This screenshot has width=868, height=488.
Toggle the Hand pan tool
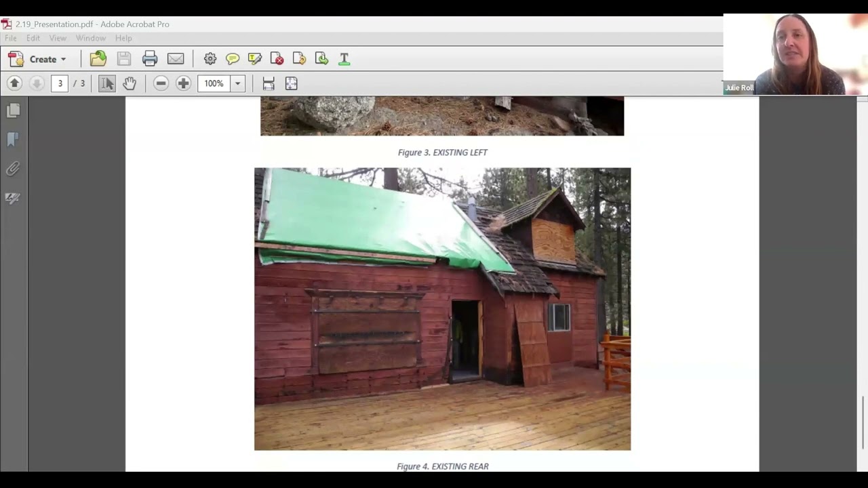pos(130,83)
